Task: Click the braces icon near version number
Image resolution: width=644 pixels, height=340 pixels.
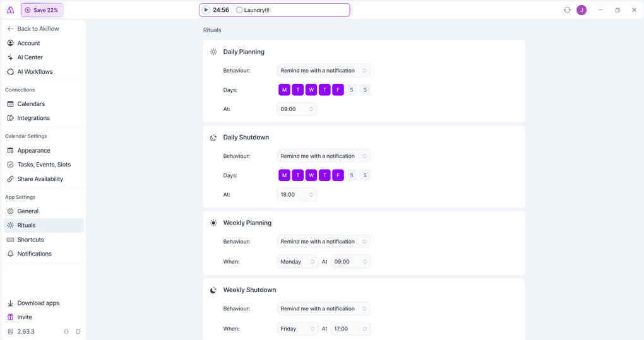Action: [x=66, y=331]
